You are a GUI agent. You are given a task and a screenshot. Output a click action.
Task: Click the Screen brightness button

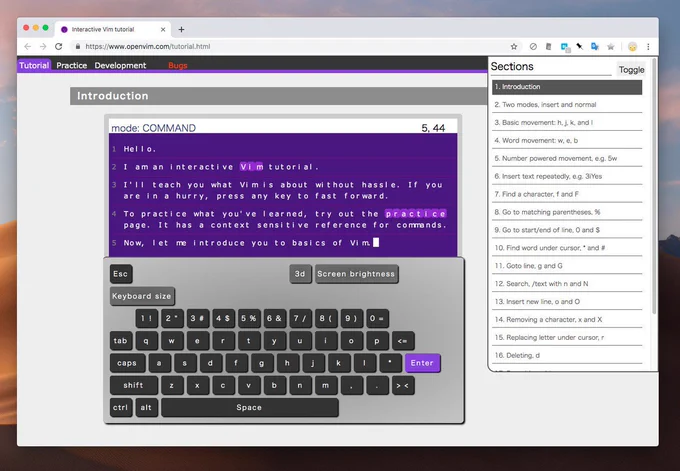tap(356, 274)
